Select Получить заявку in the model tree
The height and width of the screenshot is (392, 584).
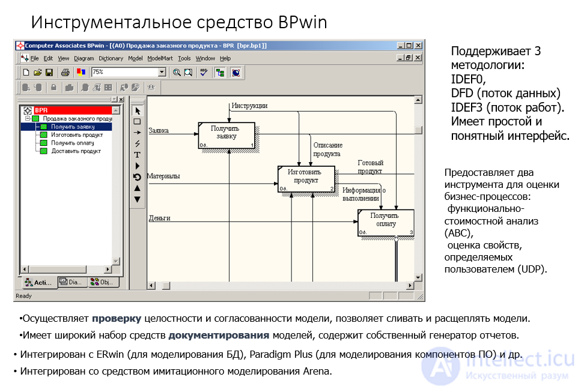coord(73,127)
